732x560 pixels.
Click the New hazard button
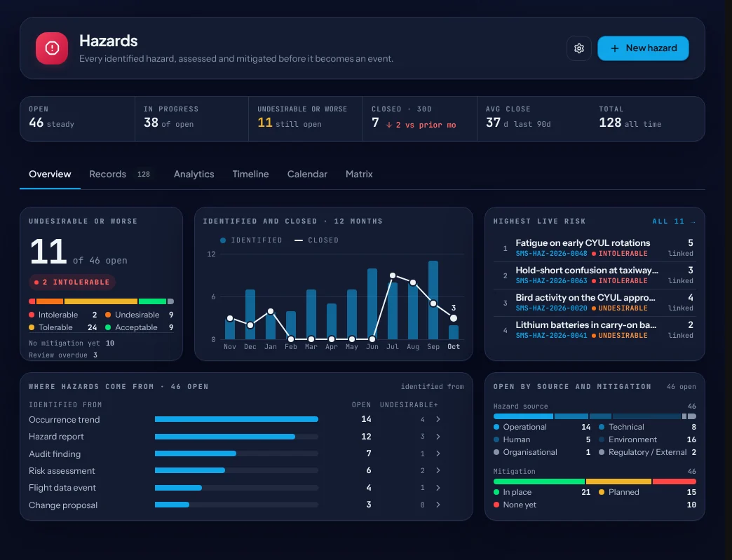643,48
